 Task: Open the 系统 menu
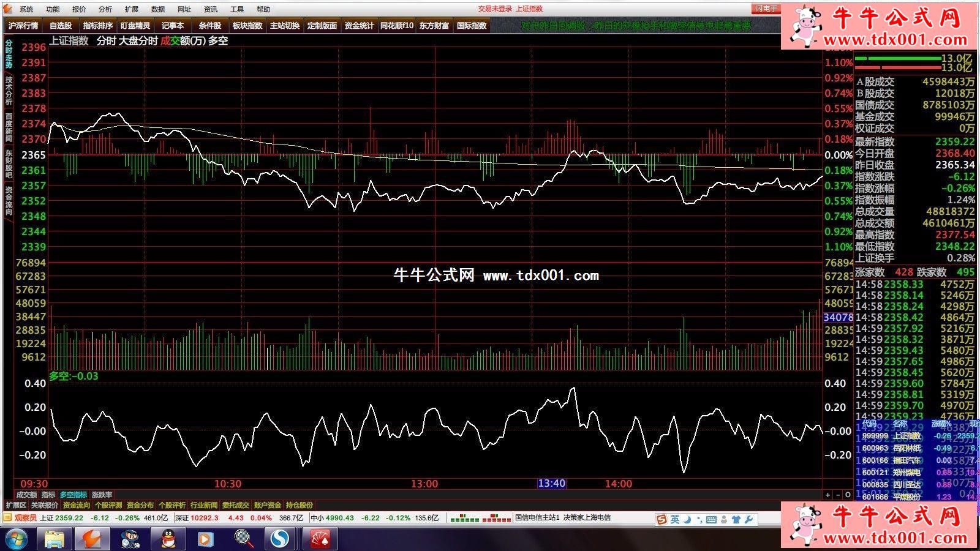pos(26,9)
